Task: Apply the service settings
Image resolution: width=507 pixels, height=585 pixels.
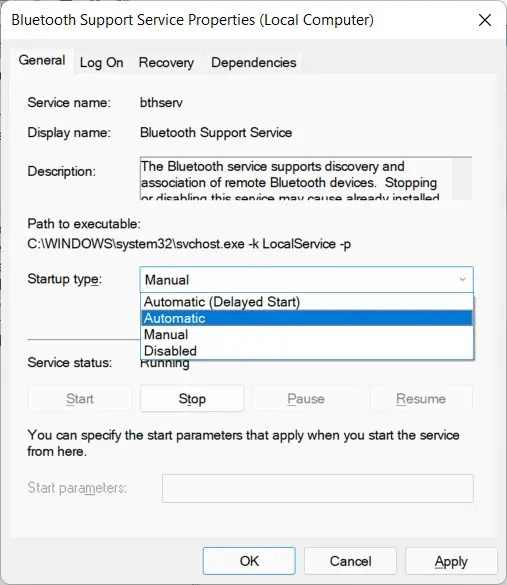Action: 451,561
